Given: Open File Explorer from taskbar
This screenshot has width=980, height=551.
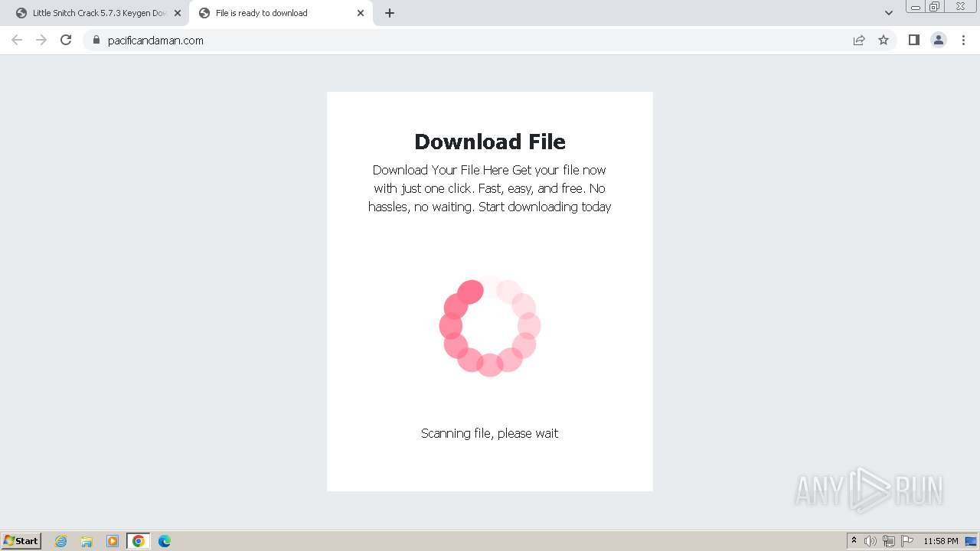Looking at the screenshot, I should 87,541.
